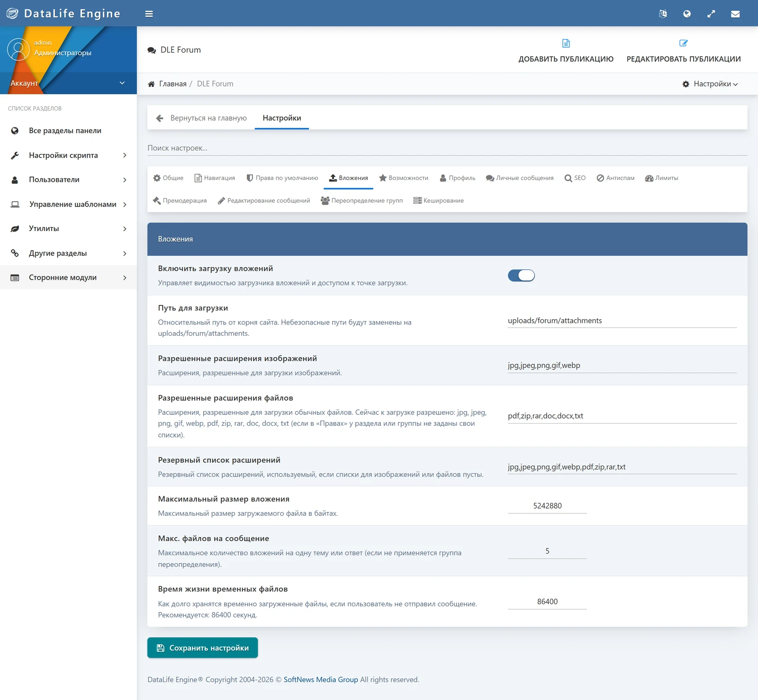
Task: Click the Путь для загрузки input field
Action: tap(622, 321)
